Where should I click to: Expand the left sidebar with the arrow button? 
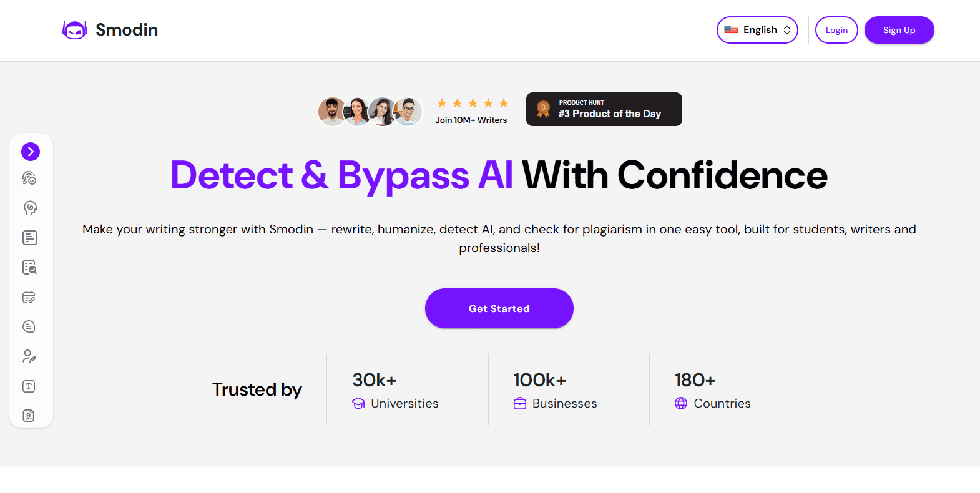click(31, 152)
